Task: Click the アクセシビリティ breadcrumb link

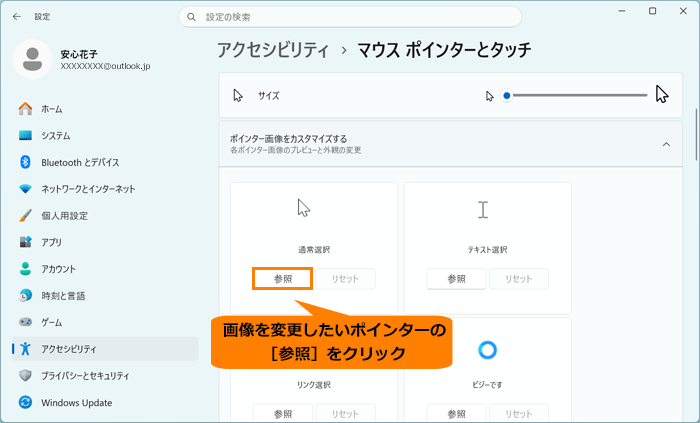Action: click(x=273, y=50)
